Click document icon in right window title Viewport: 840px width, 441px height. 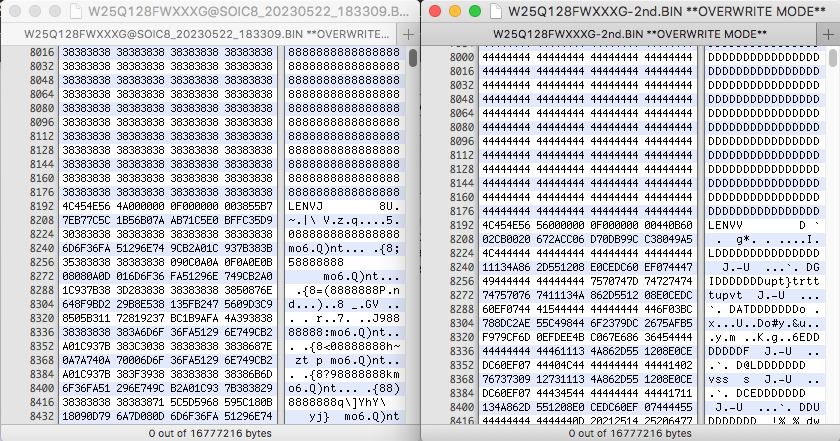(497, 11)
